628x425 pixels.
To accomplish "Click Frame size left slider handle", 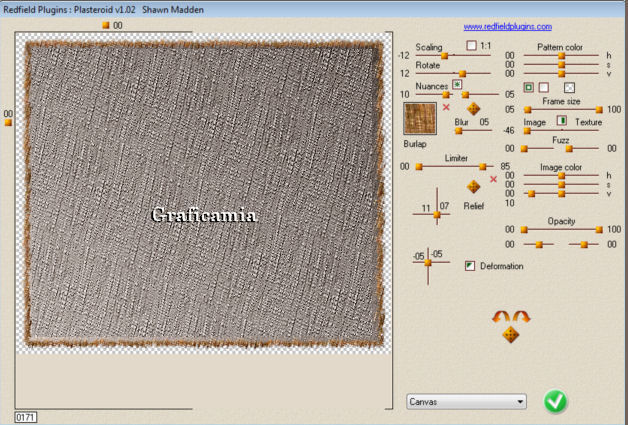I will click(x=527, y=110).
